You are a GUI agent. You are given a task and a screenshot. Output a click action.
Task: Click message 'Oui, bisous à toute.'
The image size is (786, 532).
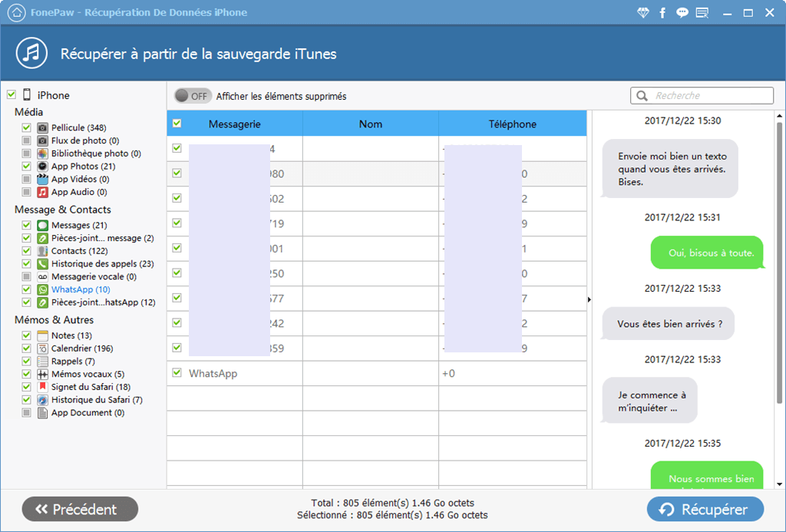point(707,253)
